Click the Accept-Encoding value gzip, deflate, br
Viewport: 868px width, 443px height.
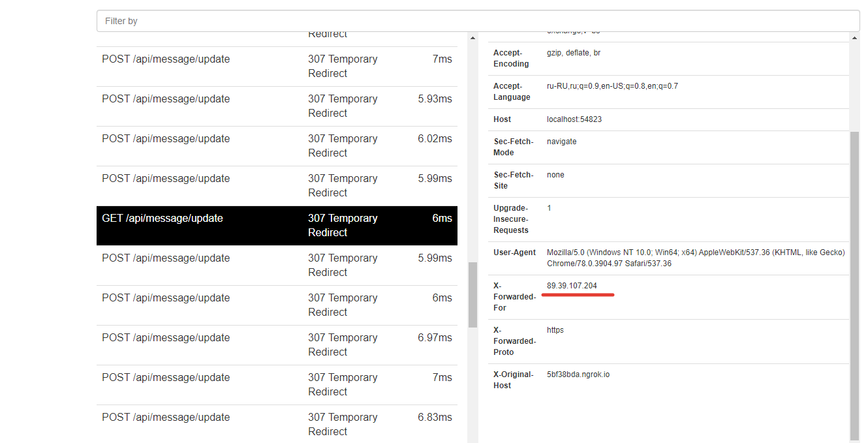tap(574, 53)
